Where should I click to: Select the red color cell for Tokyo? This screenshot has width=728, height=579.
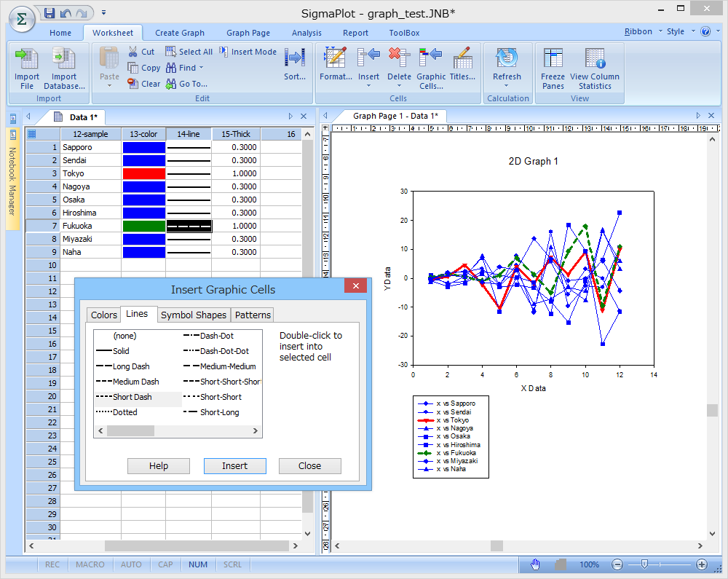144,173
